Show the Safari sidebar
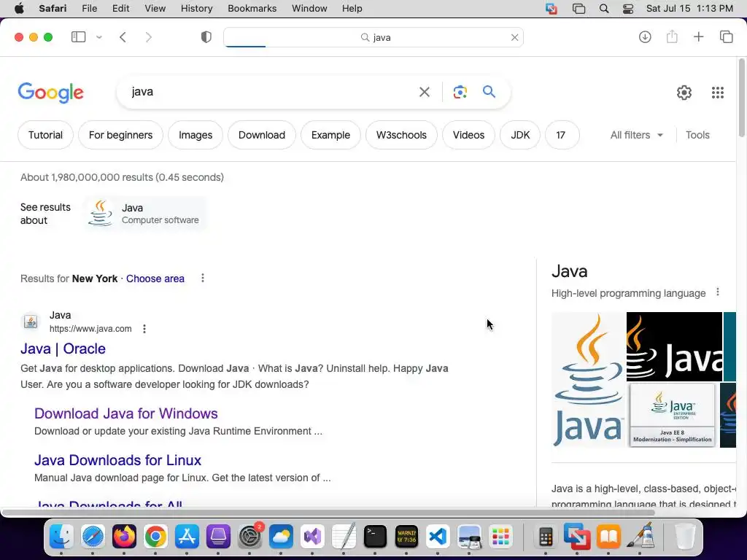Image resolution: width=747 pixels, height=560 pixels. point(78,37)
